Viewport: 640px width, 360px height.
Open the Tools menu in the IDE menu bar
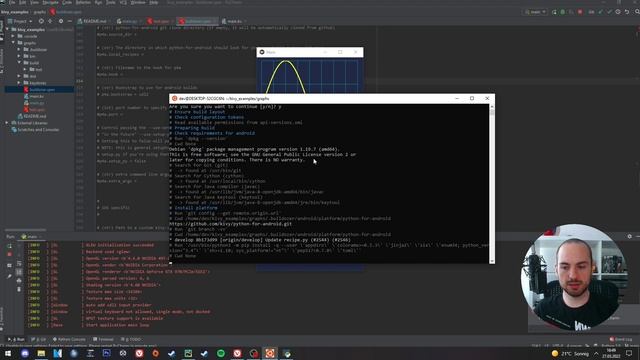tap(111, 2)
